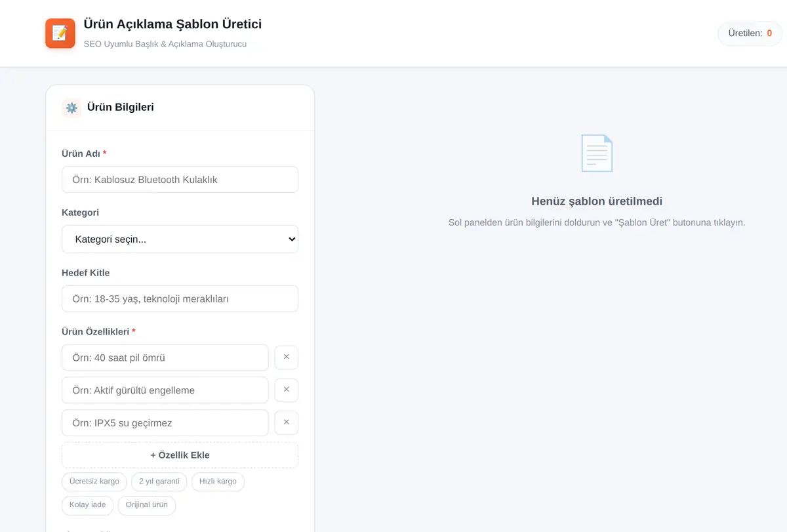Add the 'Hızlı kargo' quick tag
This screenshot has width=787, height=532.
pos(218,481)
